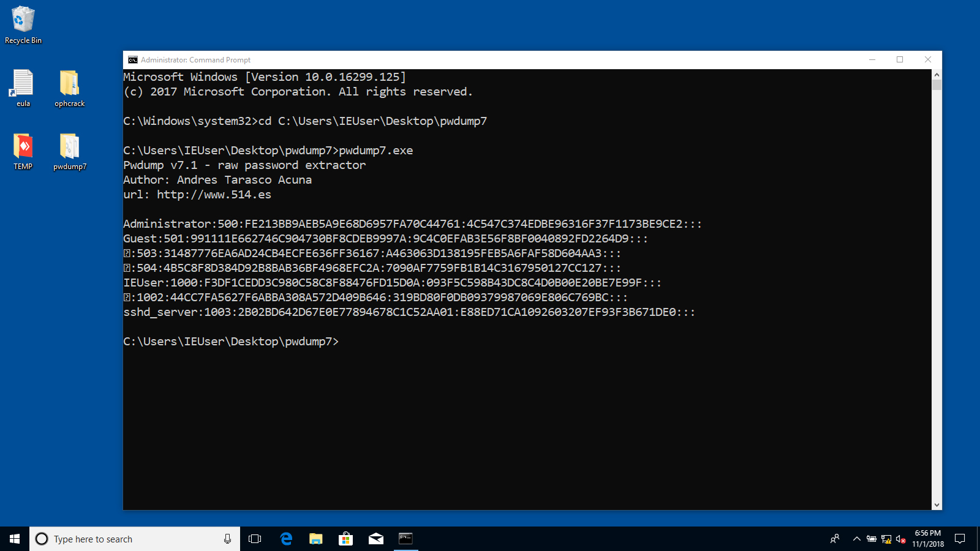
Task: Click the pwdump7.exe command line
Action: click(x=268, y=151)
